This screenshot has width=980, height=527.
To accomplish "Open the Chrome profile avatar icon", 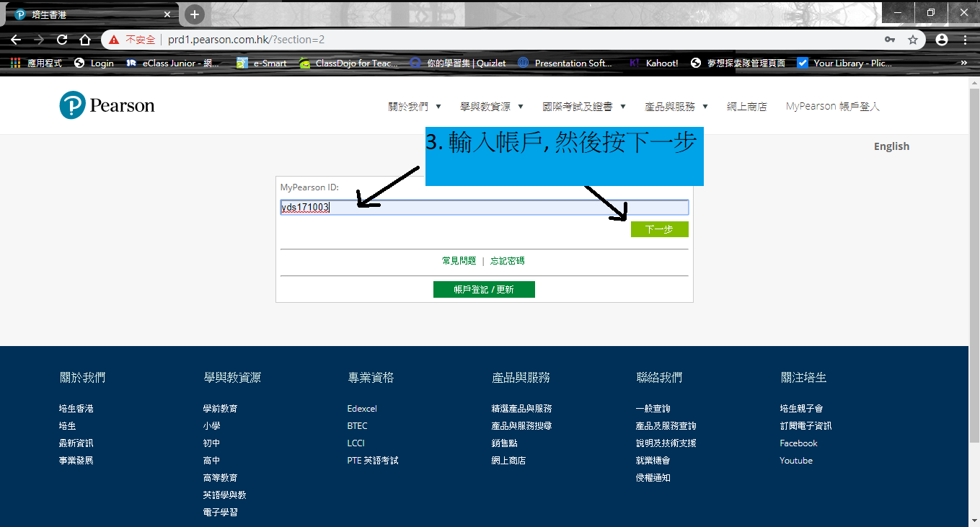I will 942,40.
